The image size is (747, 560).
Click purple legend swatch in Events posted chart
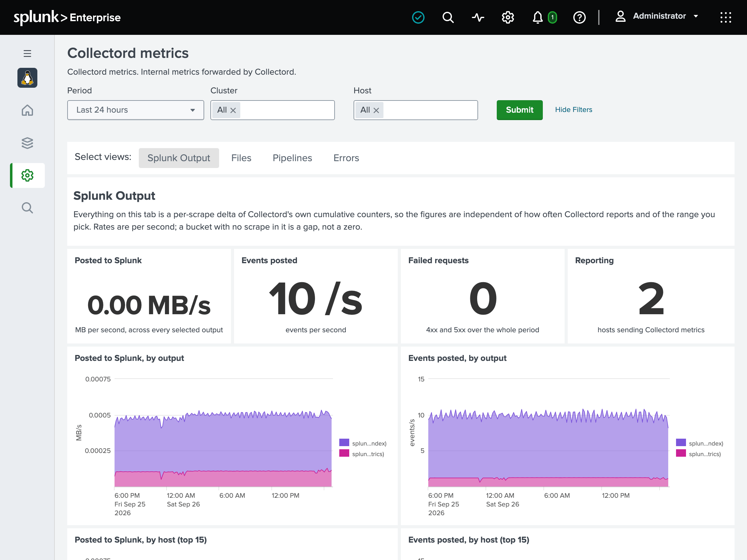coord(681,442)
